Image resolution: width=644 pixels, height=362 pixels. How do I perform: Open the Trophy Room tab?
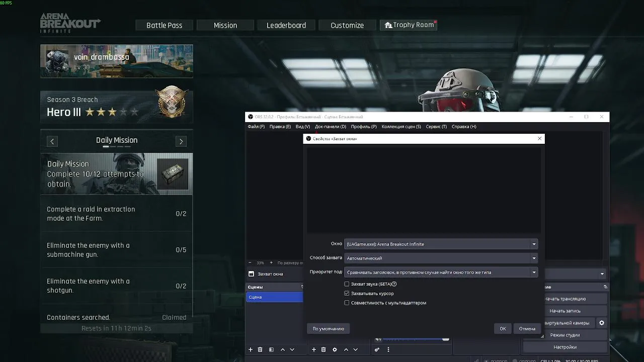[x=409, y=25]
